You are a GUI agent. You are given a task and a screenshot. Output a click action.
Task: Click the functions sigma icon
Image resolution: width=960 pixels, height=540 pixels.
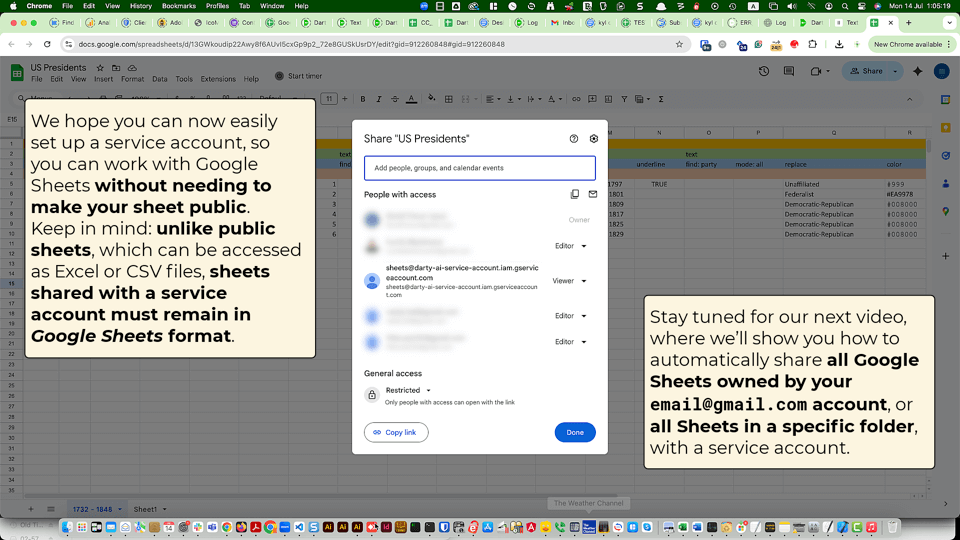[x=661, y=99]
